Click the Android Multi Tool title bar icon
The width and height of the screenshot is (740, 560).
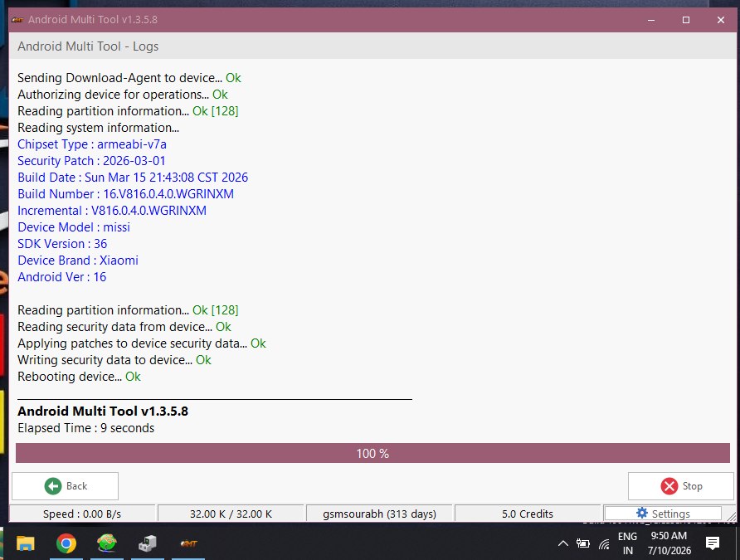coord(17,20)
